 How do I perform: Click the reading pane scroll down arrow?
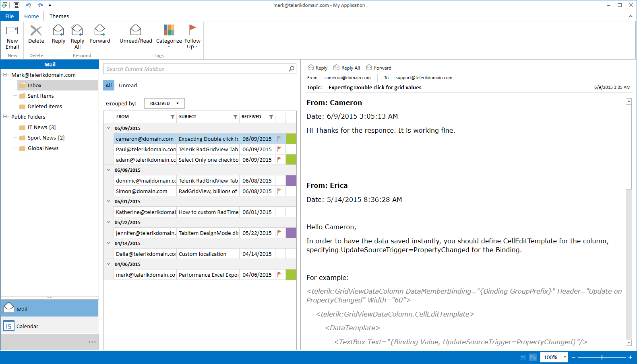click(x=629, y=343)
